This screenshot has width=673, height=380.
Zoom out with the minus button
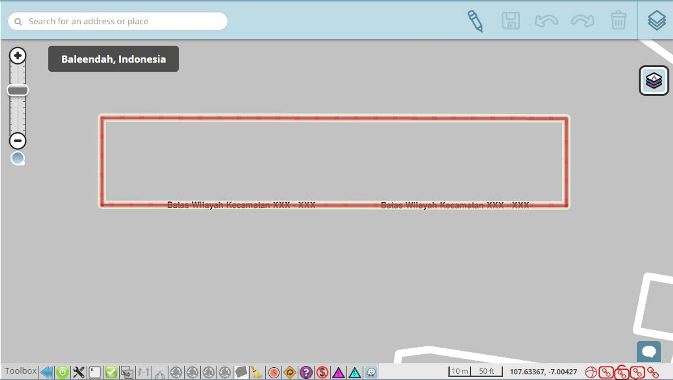18,140
